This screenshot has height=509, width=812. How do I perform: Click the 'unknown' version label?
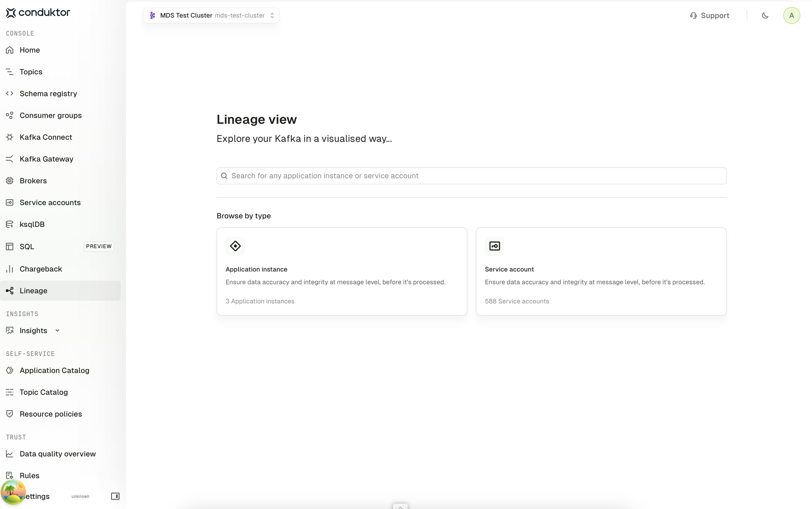point(80,496)
